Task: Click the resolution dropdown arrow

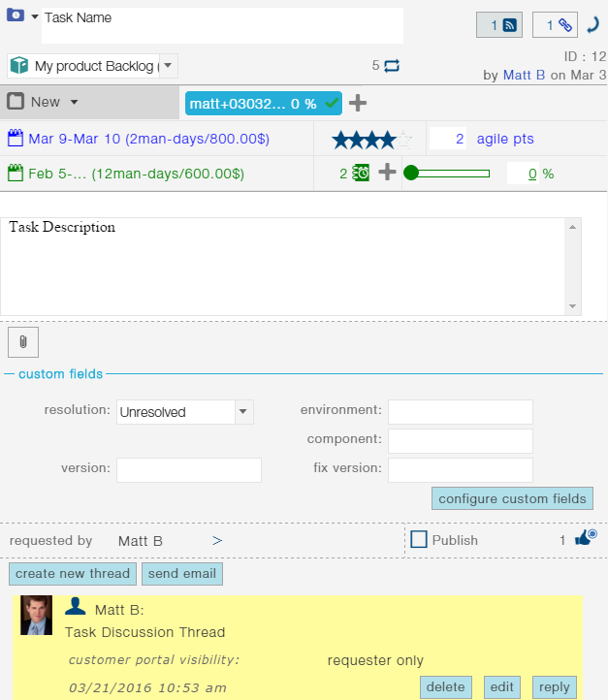Action: [x=243, y=412]
